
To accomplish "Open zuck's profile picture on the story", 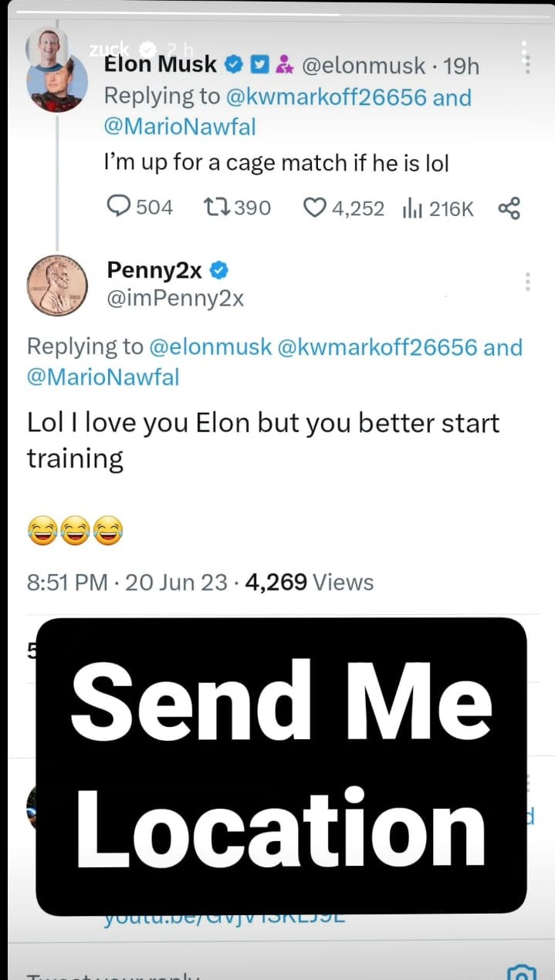I will tap(48, 47).
